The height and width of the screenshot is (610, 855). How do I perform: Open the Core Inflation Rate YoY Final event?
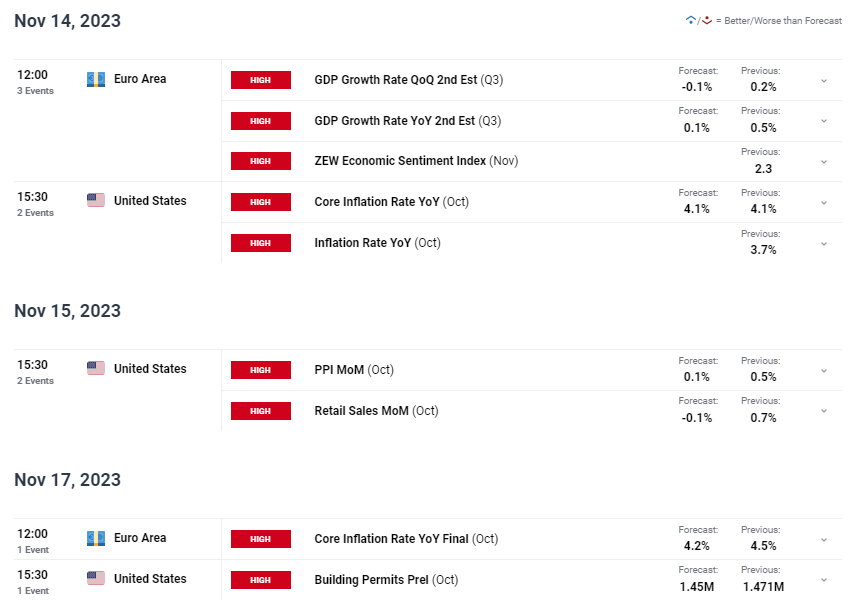405,539
